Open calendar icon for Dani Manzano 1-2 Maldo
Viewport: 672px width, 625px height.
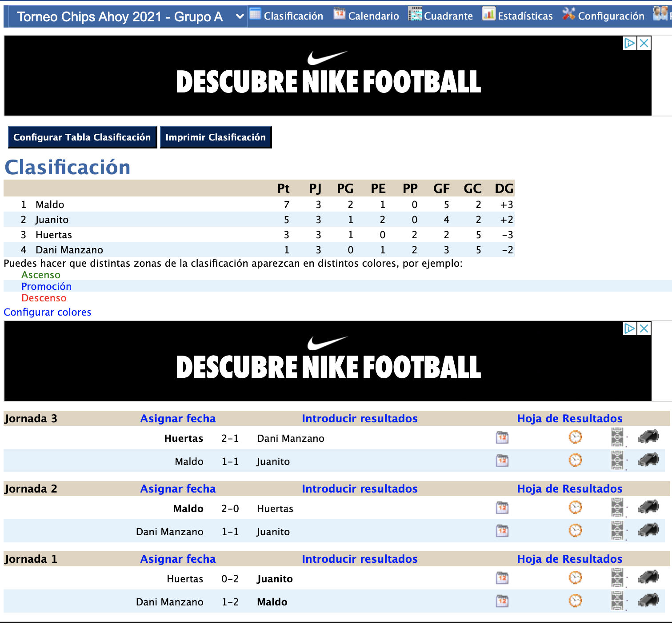coord(502,601)
